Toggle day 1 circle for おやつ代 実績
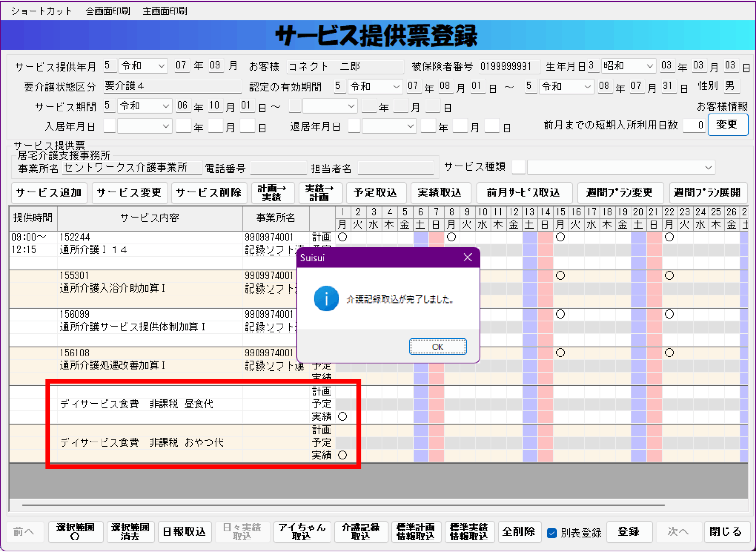This screenshot has width=756, height=552. pyautogui.click(x=342, y=455)
